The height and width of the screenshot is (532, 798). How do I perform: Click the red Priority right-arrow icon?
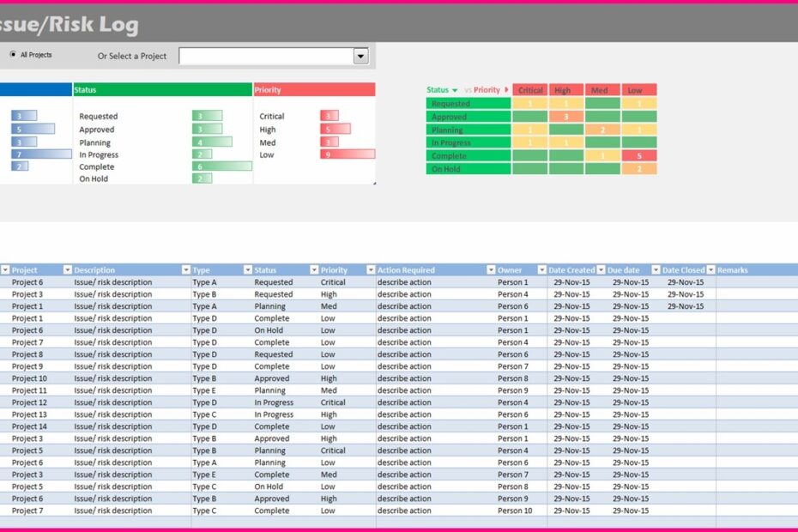(506, 90)
